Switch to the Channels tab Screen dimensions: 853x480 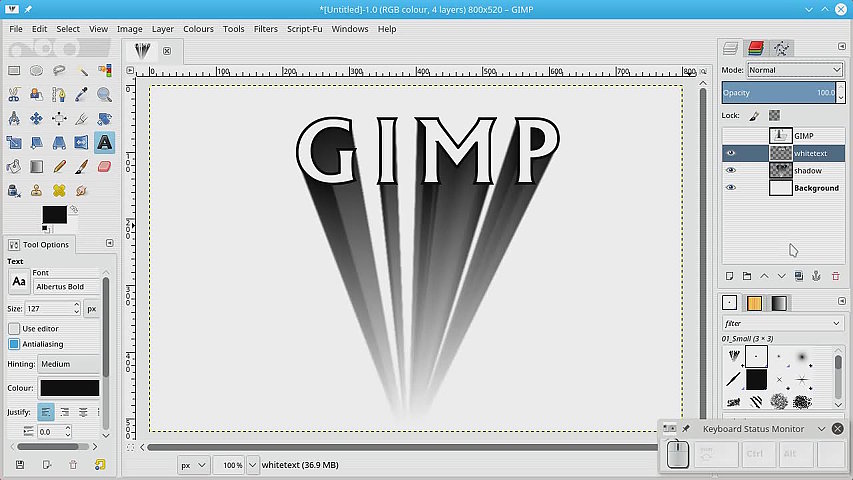click(x=756, y=48)
